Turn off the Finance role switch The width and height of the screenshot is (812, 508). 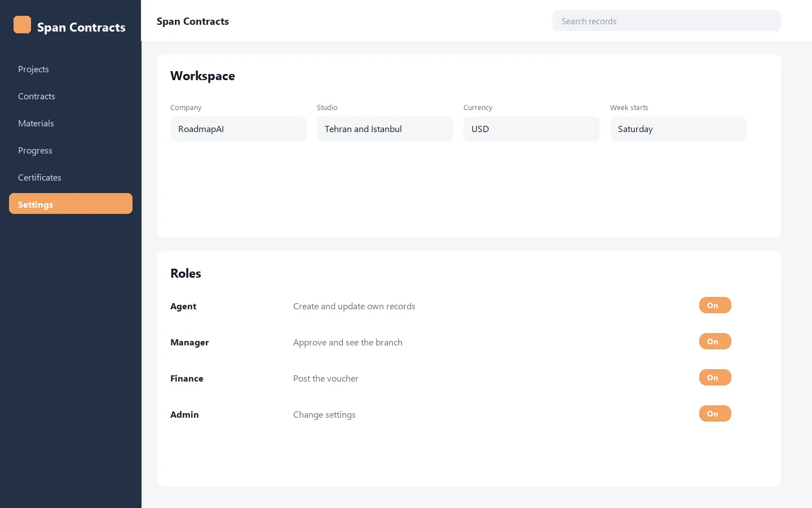pyautogui.click(x=715, y=378)
